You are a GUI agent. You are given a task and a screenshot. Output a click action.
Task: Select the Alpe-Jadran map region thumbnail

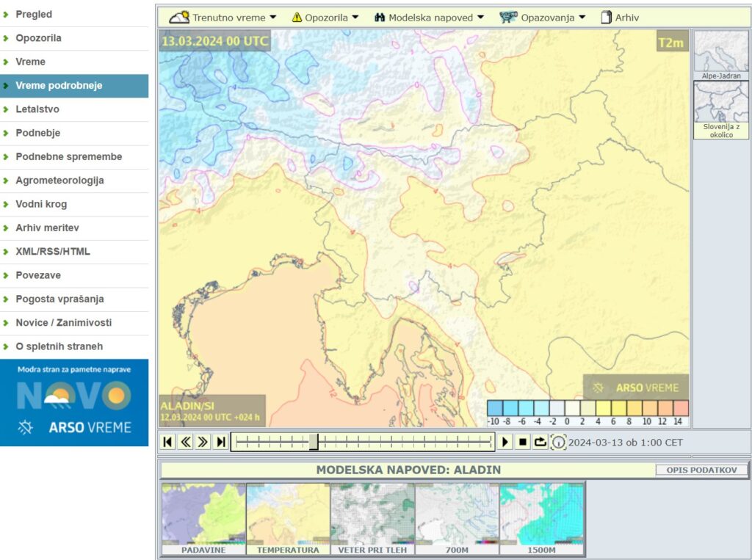720,55
